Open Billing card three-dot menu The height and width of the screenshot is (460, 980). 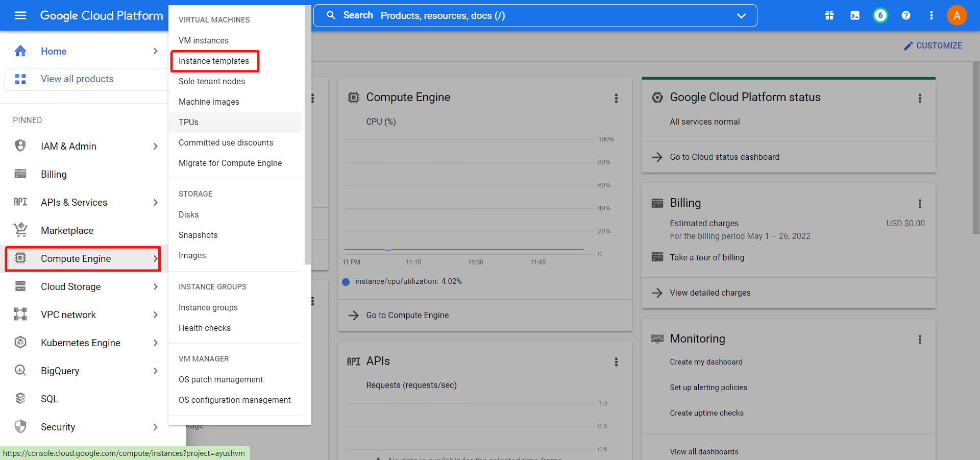click(920, 204)
